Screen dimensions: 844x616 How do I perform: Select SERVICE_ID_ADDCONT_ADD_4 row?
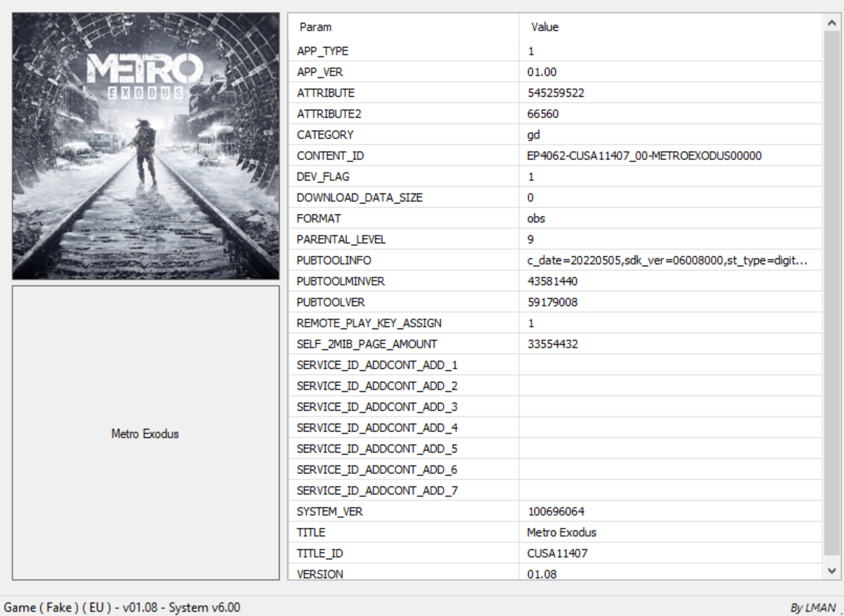pyautogui.click(x=556, y=428)
